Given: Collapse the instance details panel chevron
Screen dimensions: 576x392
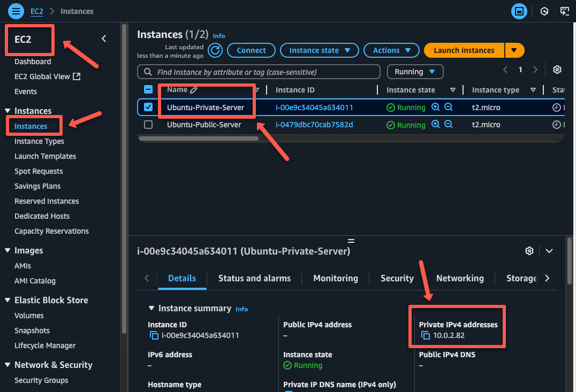Looking at the screenshot, I should tap(549, 251).
